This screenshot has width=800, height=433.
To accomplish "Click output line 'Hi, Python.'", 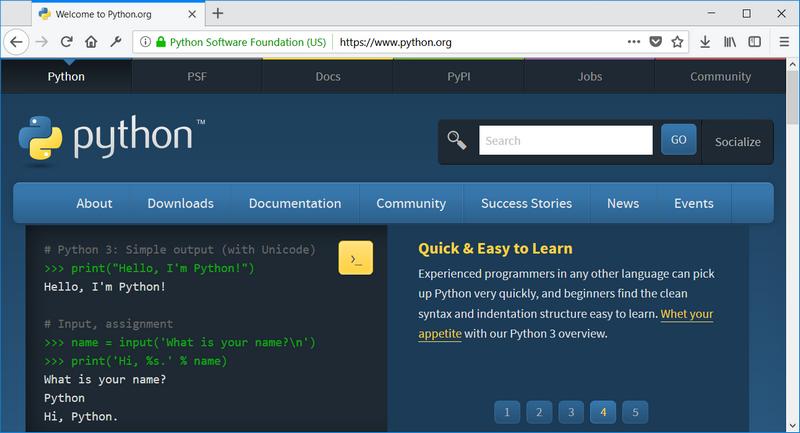I will [x=81, y=417].
